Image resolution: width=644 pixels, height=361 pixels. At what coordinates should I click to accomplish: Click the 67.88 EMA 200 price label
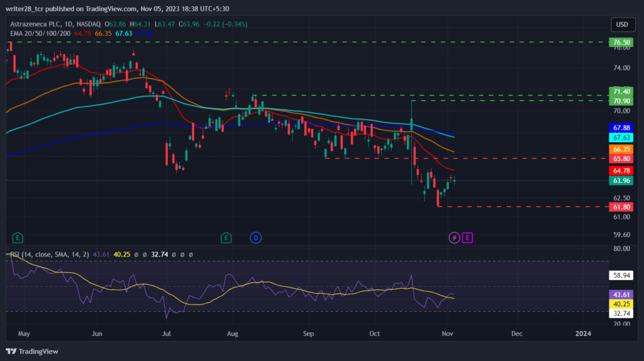(x=621, y=128)
